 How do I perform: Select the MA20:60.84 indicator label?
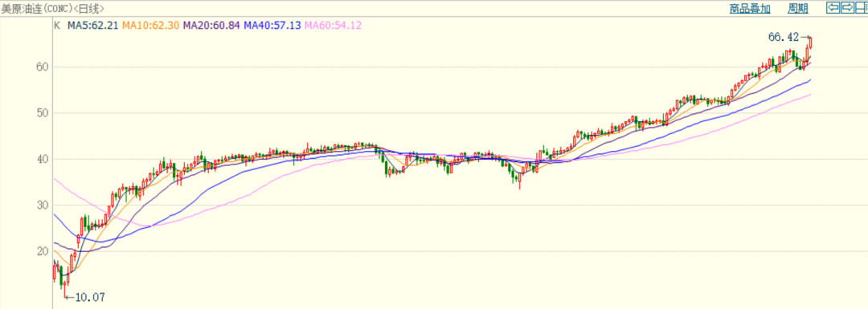211,25
